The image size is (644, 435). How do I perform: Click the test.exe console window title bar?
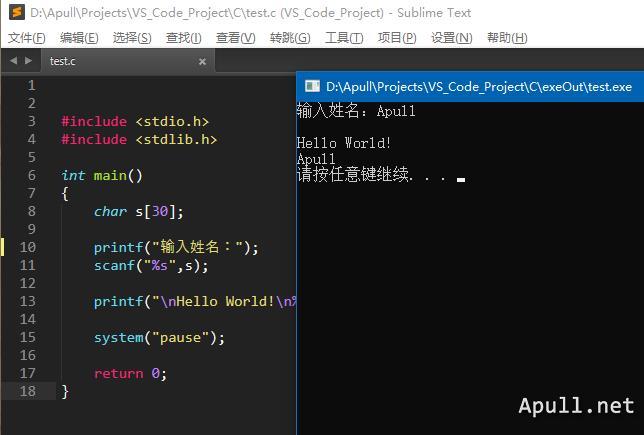coord(470,87)
